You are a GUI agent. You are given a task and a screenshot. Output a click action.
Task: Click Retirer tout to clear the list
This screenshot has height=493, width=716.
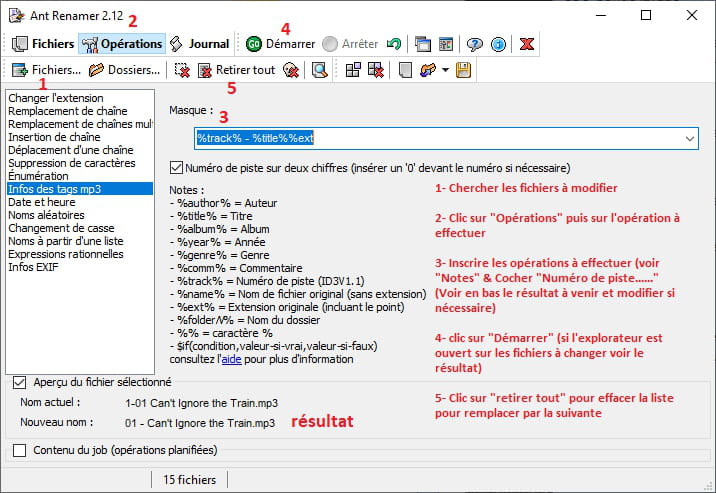tap(237, 70)
